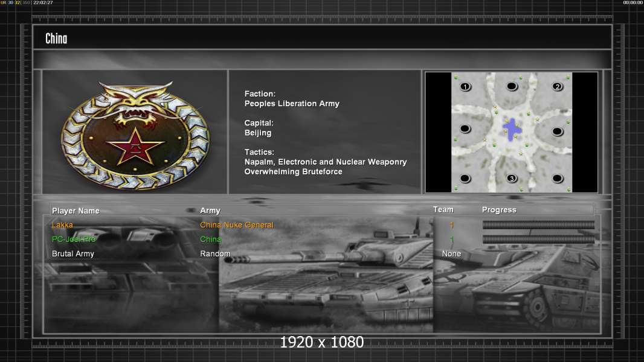Click the "Random" army entry
Screen dimensions: 644x362
(215, 254)
